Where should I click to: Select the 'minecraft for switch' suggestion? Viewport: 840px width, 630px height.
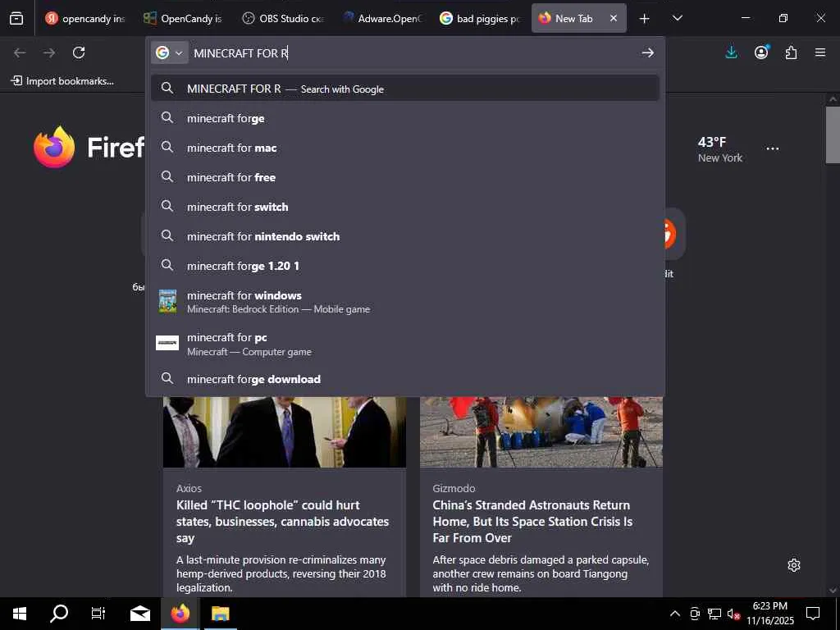click(x=405, y=206)
